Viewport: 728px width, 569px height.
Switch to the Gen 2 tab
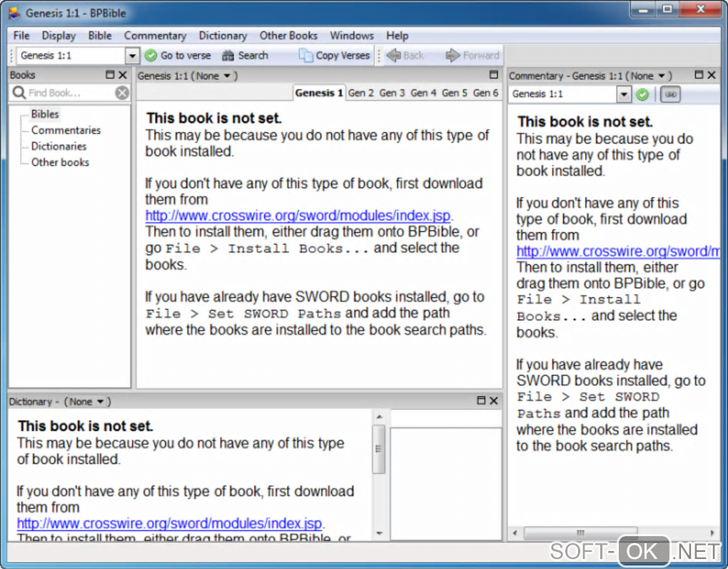point(360,93)
